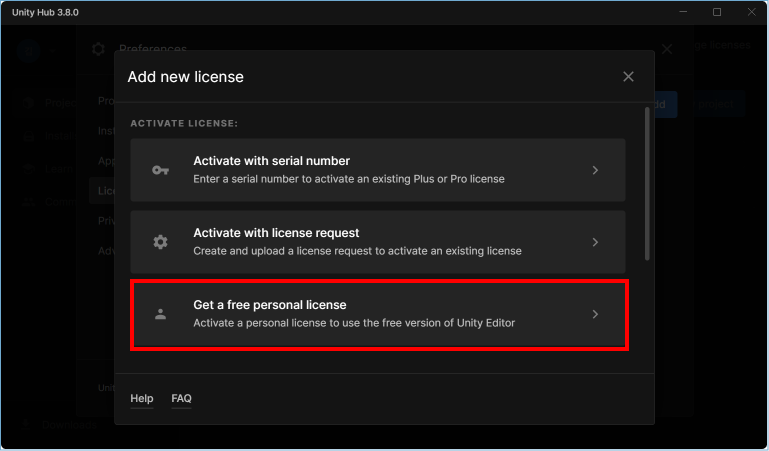
Task: Click the key icon for serial number activation
Action: [160, 170]
